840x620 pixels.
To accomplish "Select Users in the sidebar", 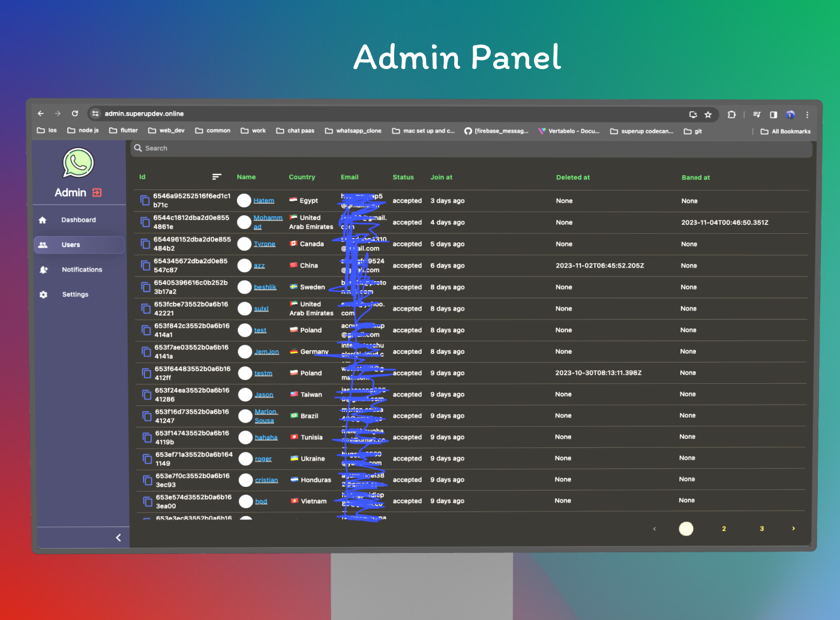I will click(x=79, y=245).
